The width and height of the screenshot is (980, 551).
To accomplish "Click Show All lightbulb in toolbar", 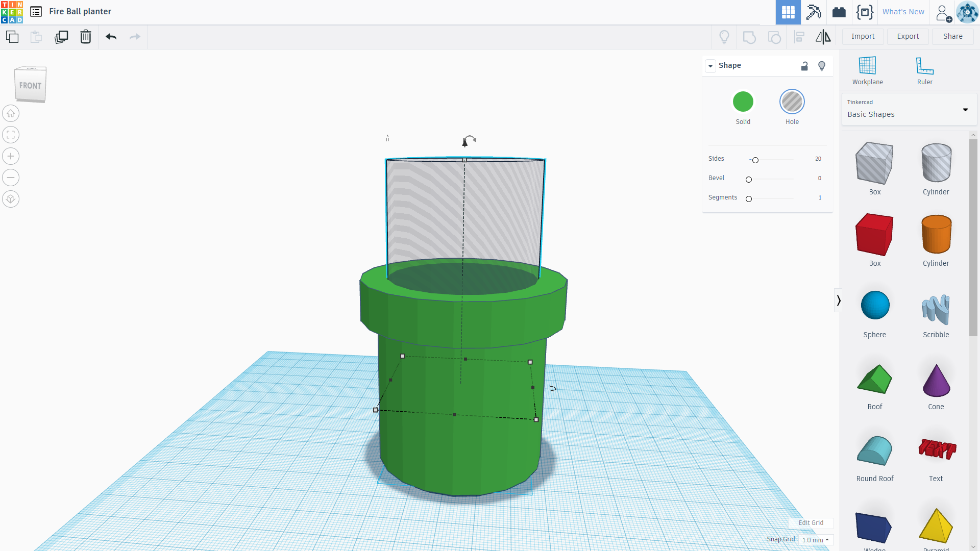I will click(724, 37).
